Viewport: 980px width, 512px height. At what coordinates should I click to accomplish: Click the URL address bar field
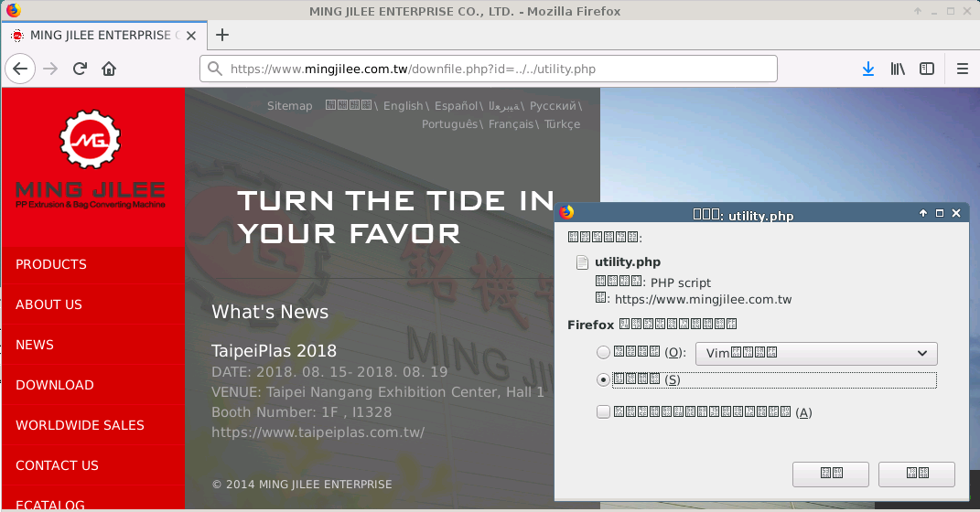point(488,69)
